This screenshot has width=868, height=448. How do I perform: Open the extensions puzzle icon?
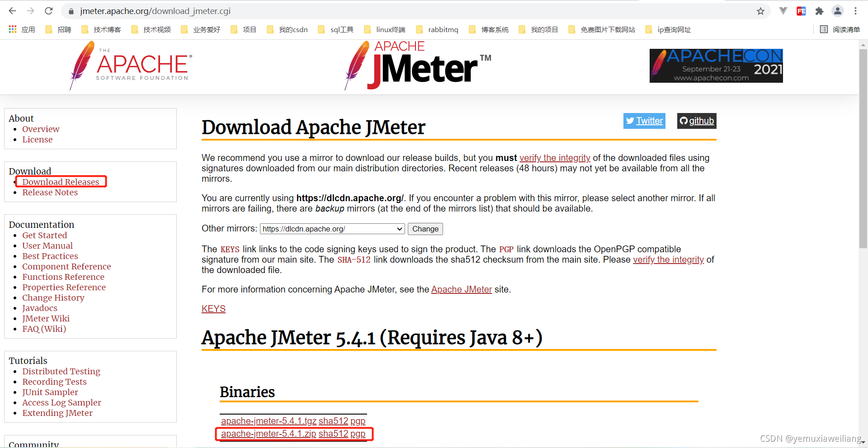coord(819,11)
